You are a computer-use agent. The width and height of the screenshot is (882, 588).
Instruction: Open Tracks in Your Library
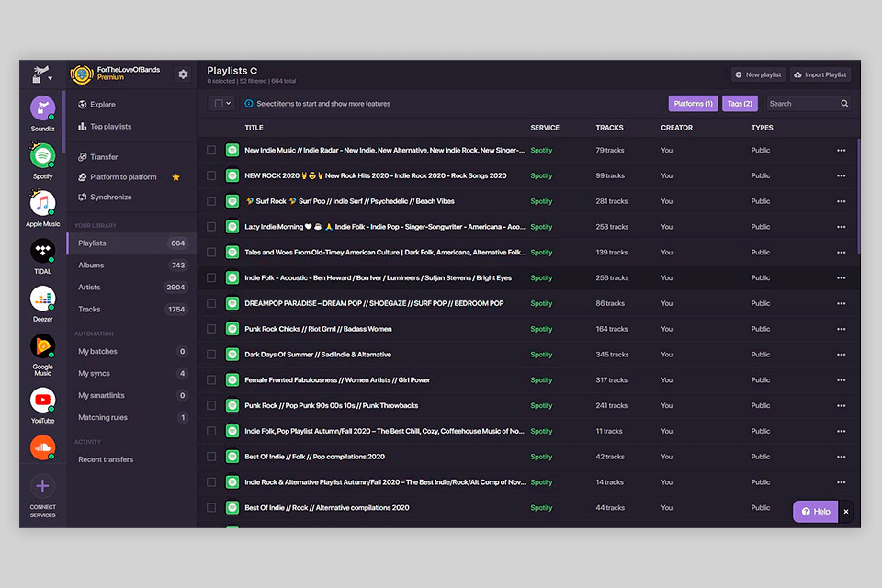tap(131, 309)
